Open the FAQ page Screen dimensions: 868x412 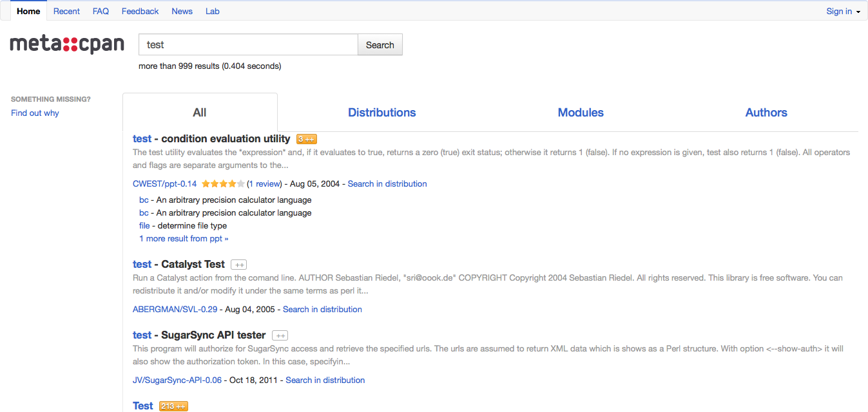(101, 11)
